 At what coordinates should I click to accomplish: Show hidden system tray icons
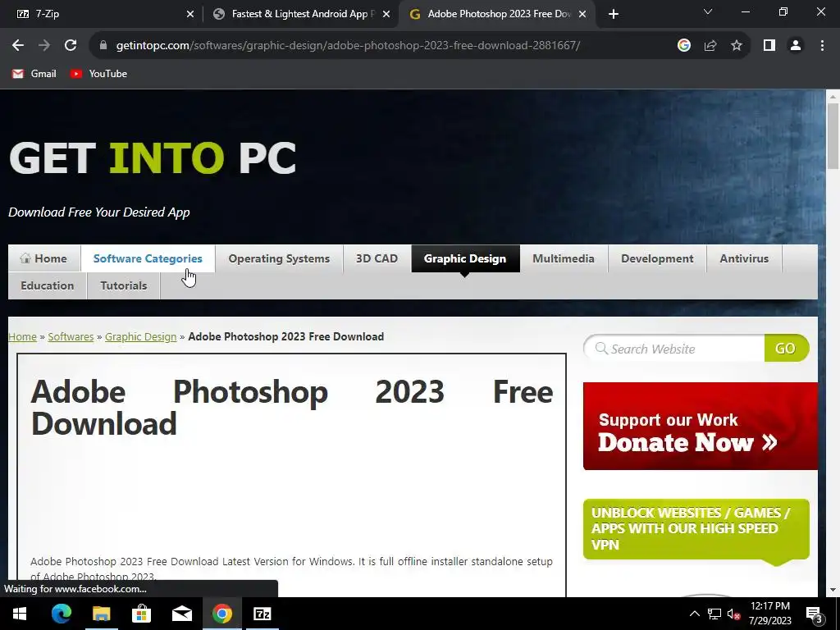pyautogui.click(x=694, y=614)
